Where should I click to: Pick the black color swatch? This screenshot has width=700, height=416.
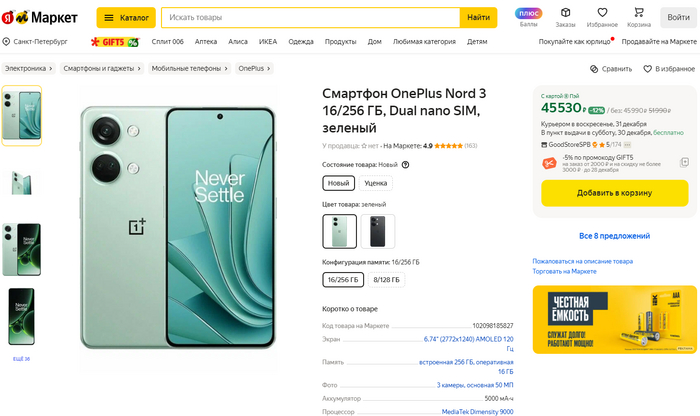click(378, 231)
